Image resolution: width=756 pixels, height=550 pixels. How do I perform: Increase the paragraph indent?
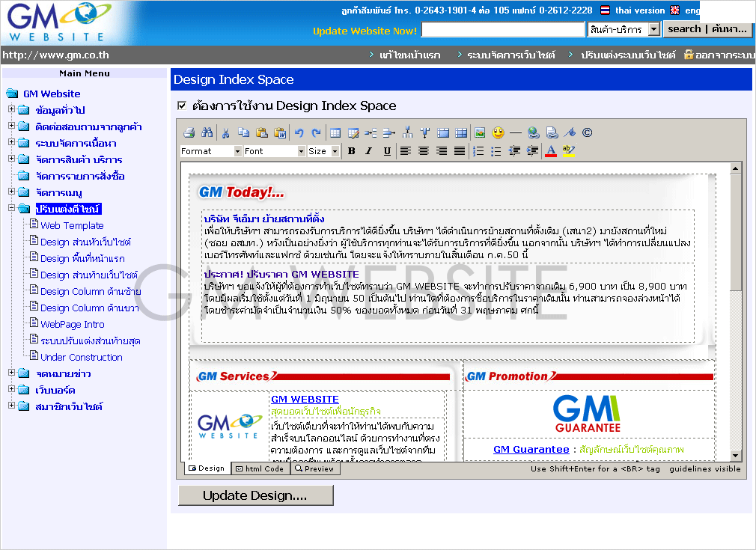(532, 151)
